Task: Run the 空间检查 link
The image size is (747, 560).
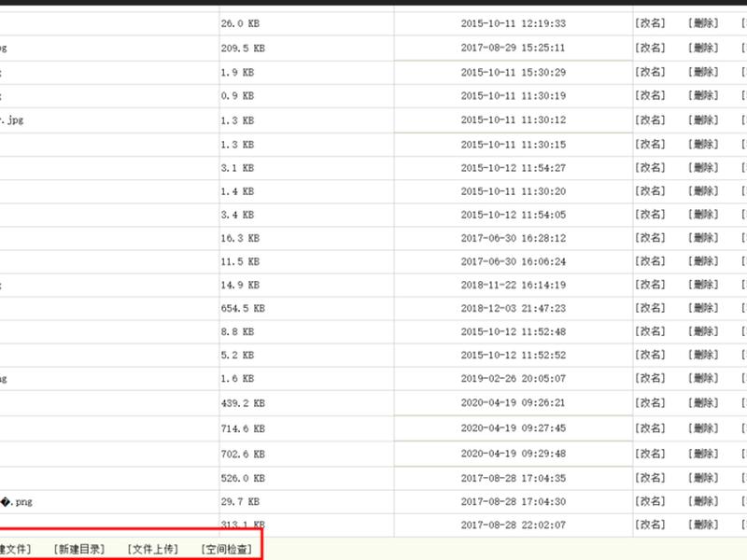Action: pyautogui.click(x=227, y=549)
